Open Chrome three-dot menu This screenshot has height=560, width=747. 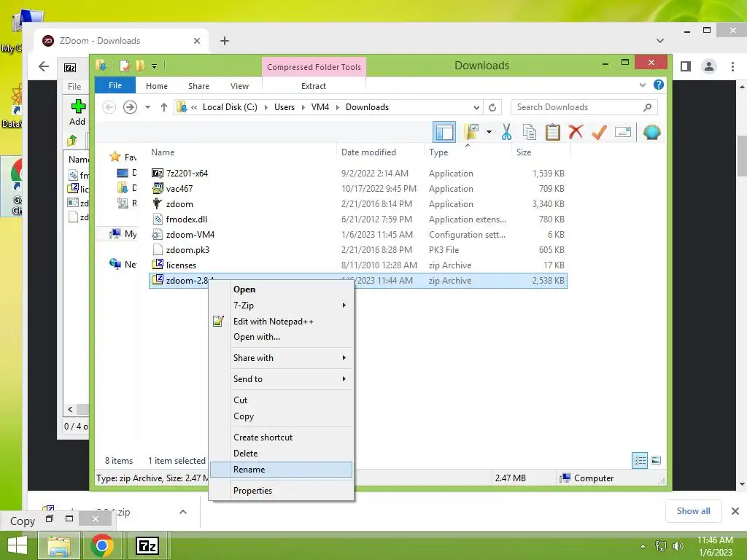pyautogui.click(x=732, y=66)
